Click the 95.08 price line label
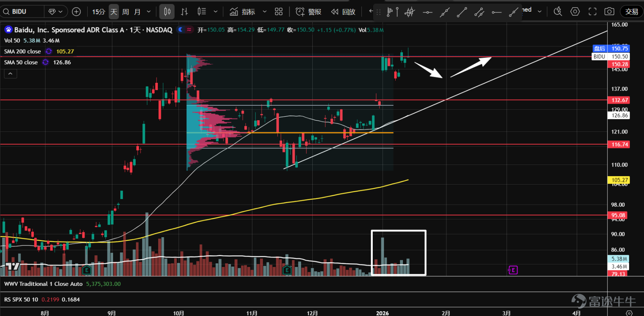 coord(618,215)
